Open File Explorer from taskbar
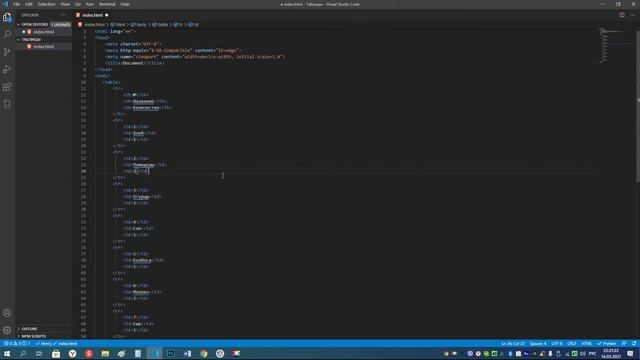Viewport: 640px width, 360px height. [x=105, y=353]
